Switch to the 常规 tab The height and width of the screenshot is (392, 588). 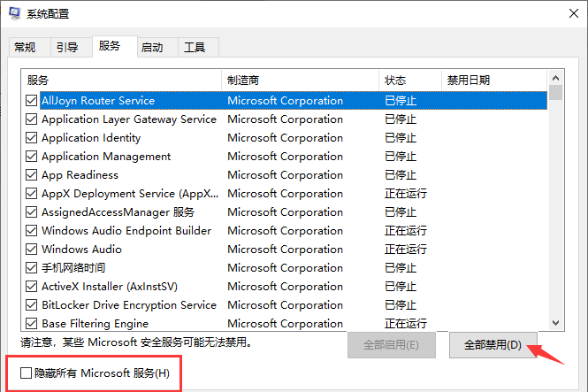(26, 47)
